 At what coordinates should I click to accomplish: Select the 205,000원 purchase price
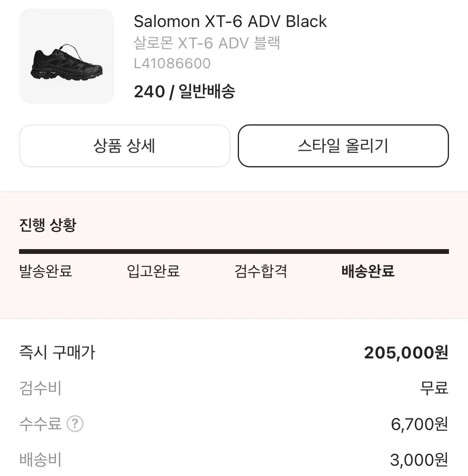click(406, 352)
